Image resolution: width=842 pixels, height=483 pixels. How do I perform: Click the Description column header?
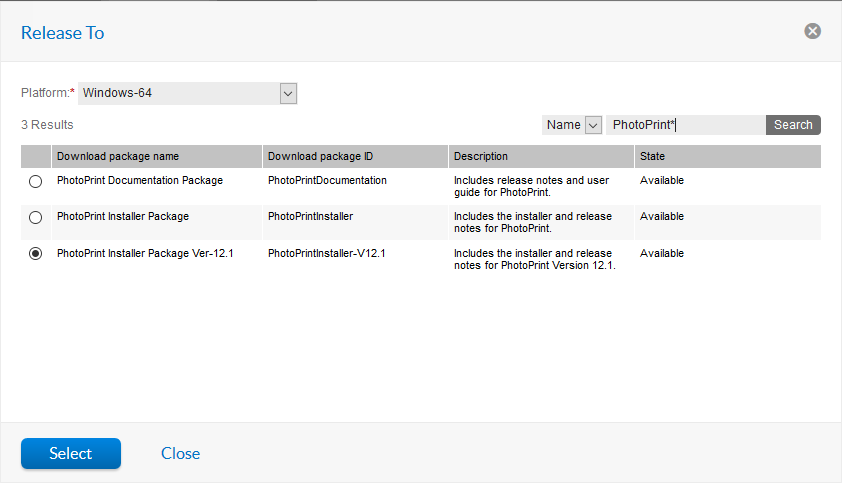point(481,157)
